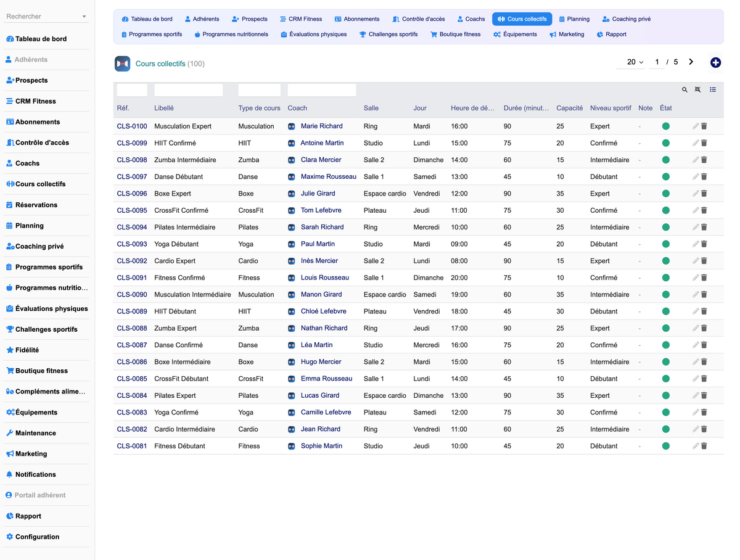Sort by the État column header
The width and height of the screenshot is (740, 560).
coord(665,108)
